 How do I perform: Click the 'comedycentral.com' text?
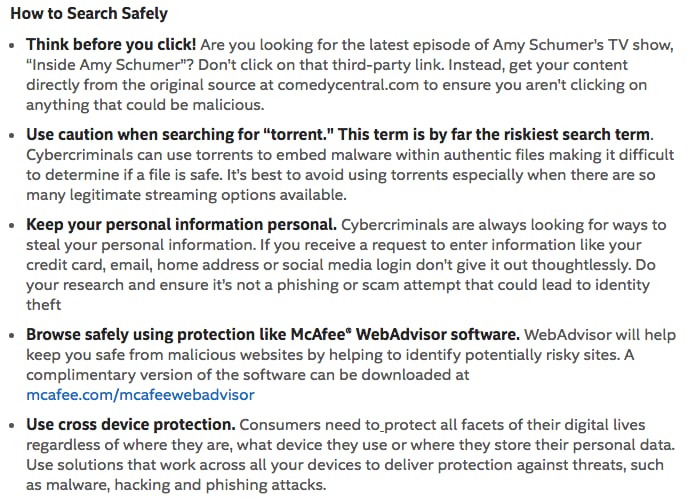(x=348, y=84)
